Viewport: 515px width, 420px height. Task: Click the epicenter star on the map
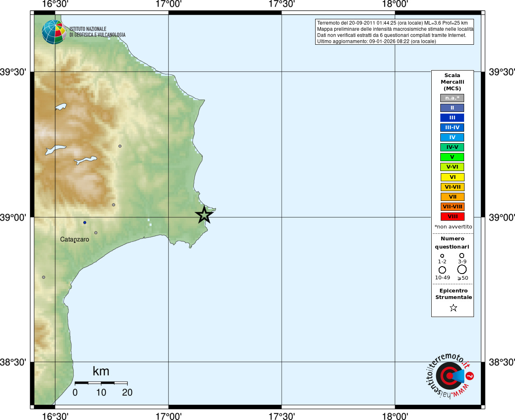point(204,215)
